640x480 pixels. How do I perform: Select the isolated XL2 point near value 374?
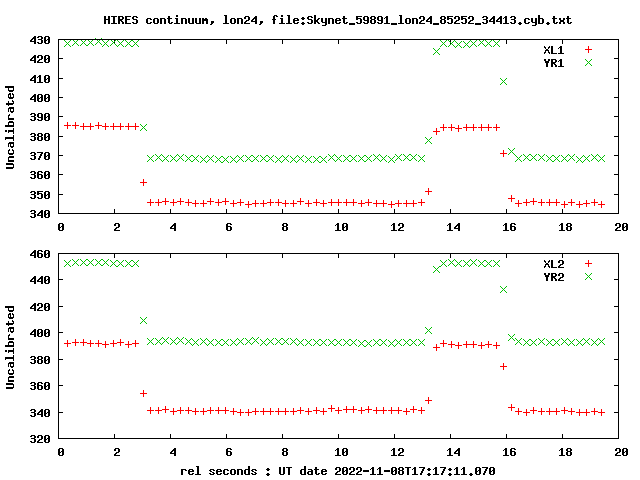point(503,367)
